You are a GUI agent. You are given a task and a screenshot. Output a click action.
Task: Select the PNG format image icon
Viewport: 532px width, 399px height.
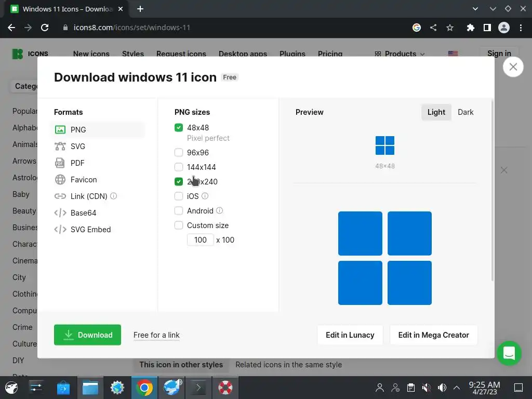click(60, 129)
